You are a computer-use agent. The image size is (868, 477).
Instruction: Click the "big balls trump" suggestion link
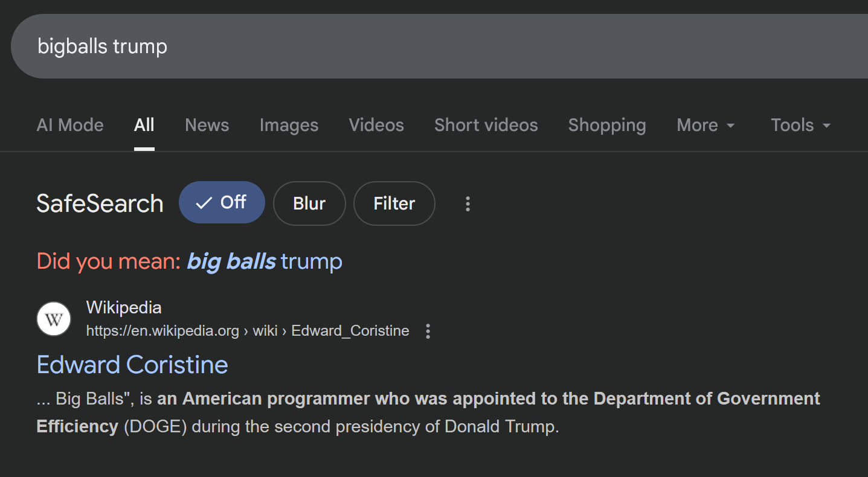(x=265, y=261)
